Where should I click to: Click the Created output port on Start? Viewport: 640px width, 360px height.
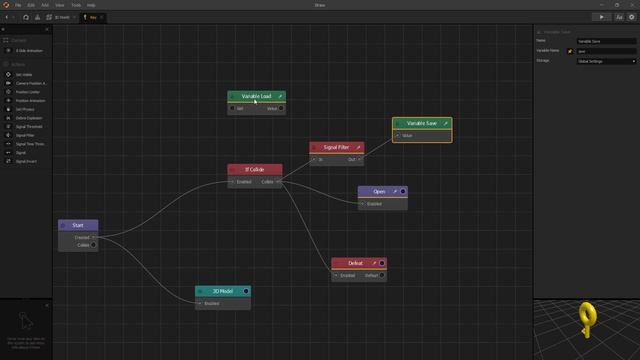pyautogui.click(x=93, y=237)
